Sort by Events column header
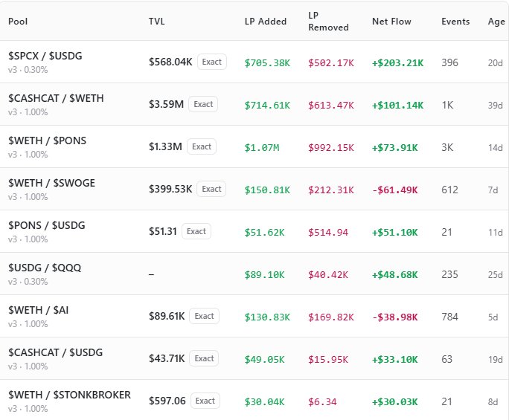Image resolution: width=509 pixels, height=420 pixels. 455,22
